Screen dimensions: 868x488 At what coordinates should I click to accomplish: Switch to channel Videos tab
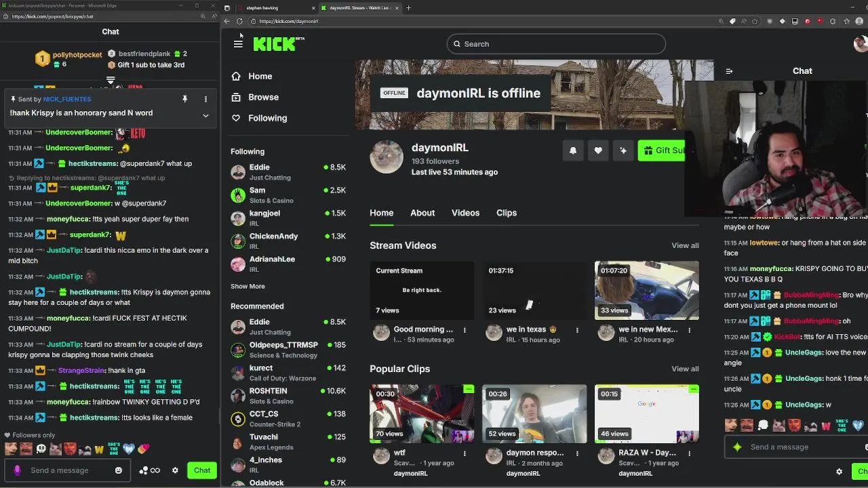[x=465, y=213]
